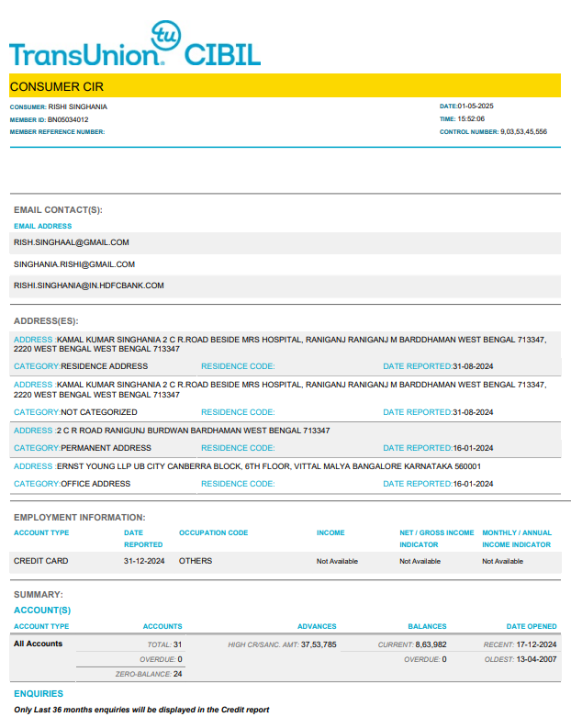Click the EMPLOYMENT INFORMATION heading
Screen dimensions: 571x728
point(79,517)
